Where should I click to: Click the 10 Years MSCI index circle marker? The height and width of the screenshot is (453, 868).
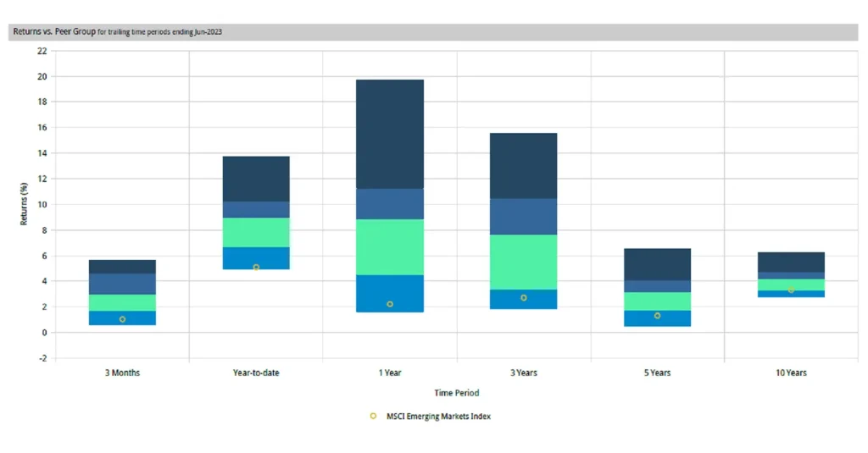[x=791, y=290]
